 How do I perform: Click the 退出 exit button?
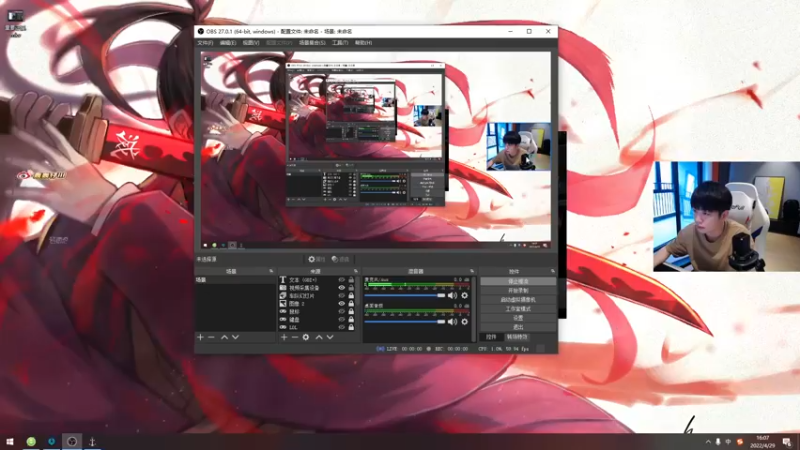[518, 327]
